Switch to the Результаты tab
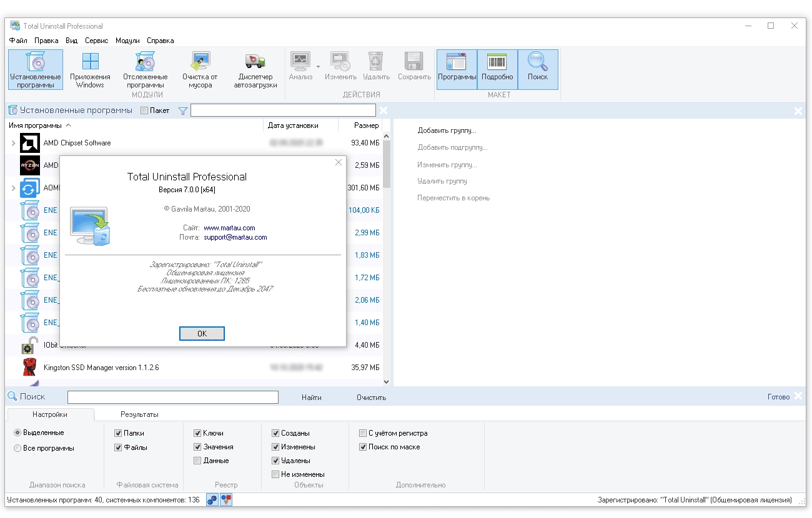Screen dimensions: 812x518 click(x=139, y=414)
